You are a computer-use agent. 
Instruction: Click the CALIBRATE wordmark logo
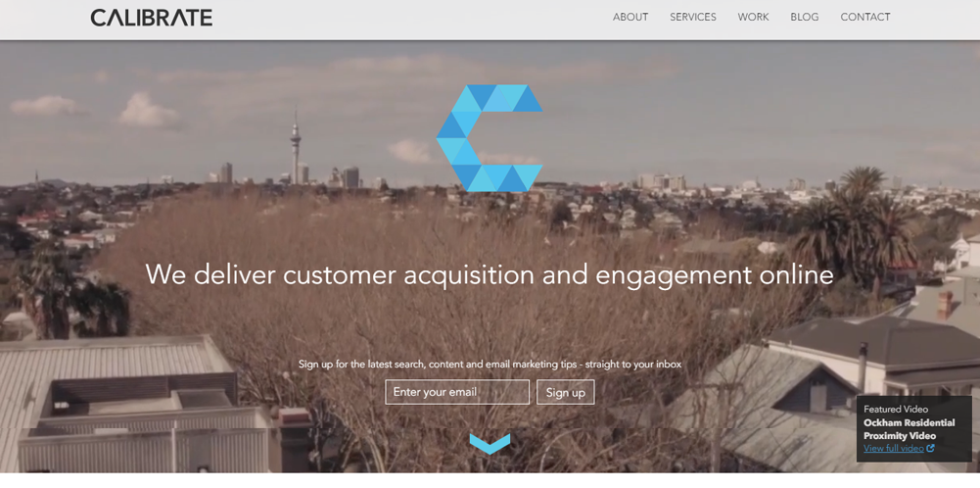tap(151, 18)
